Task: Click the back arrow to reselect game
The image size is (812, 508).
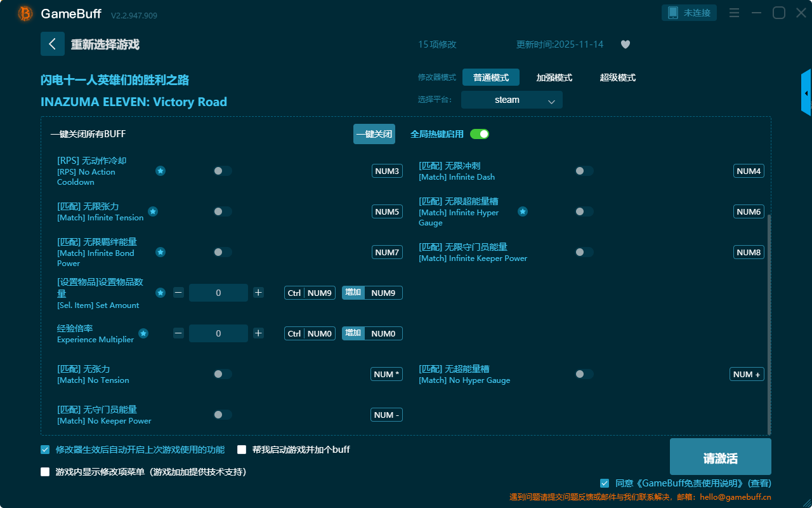Action: pos(53,44)
